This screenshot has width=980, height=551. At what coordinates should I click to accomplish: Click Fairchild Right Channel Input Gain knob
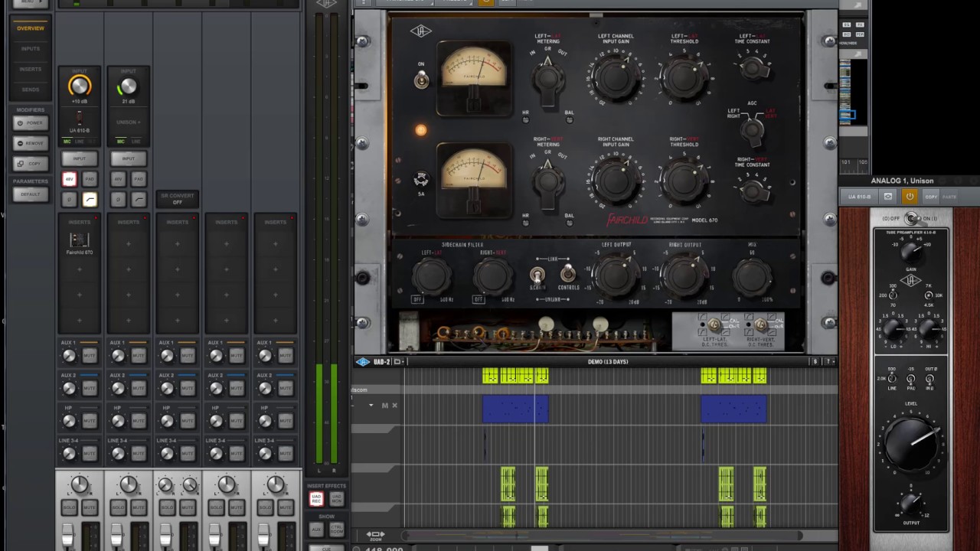click(615, 181)
